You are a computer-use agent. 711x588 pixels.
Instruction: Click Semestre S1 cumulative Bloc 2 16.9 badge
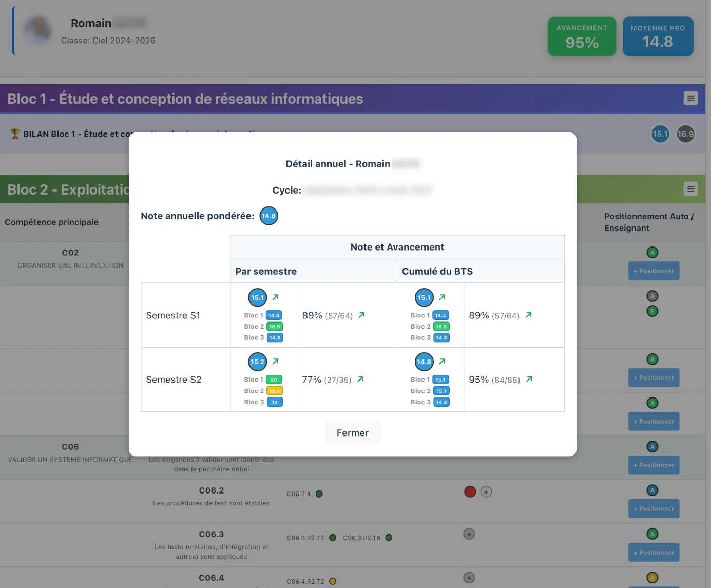pyautogui.click(x=441, y=327)
